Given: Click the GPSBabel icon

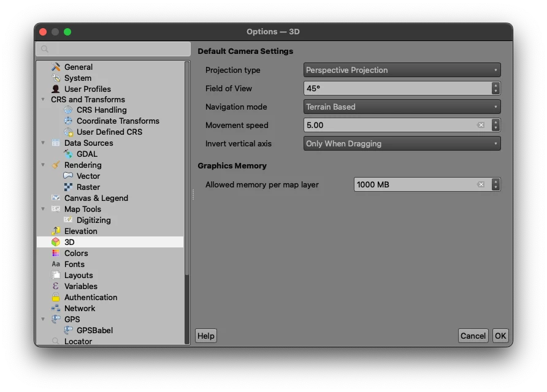Looking at the screenshot, I should tap(69, 330).
